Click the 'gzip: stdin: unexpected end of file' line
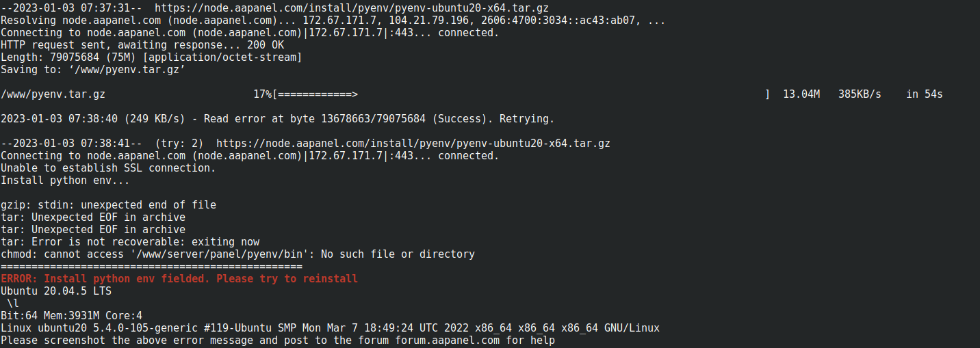Screen dimensions: 980x348 point(108,205)
